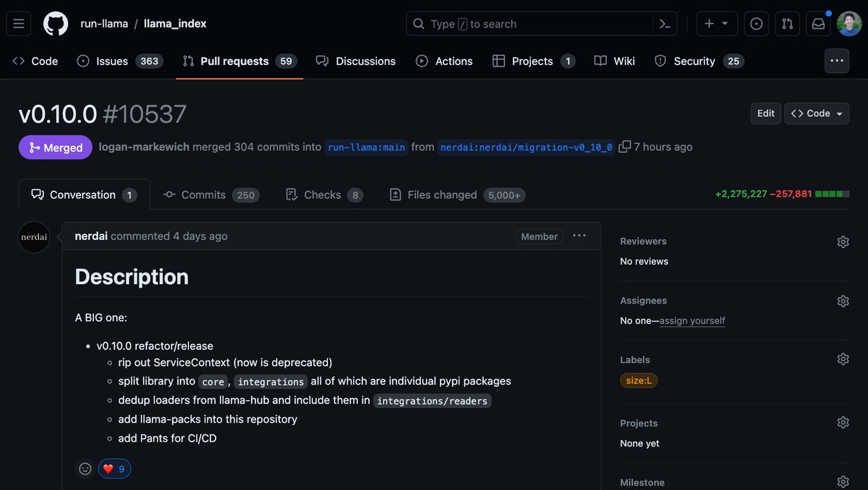This screenshot has height=490, width=868.
Task: Click the diffstat additions and deletions bar
Action: 782,194
